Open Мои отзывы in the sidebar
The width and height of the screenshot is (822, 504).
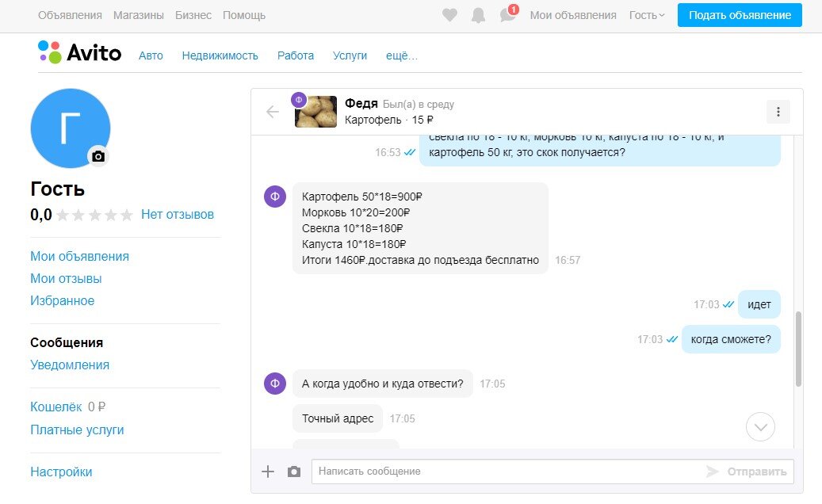(x=66, y=278)
